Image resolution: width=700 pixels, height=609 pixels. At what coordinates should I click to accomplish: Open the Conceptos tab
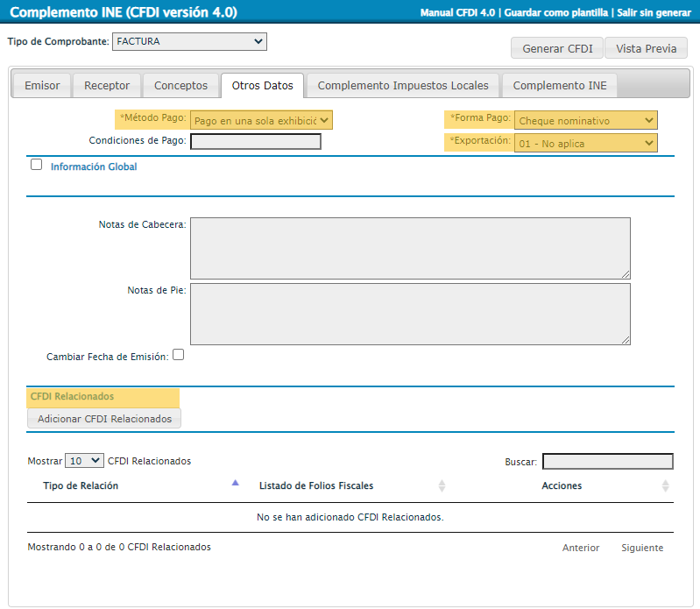tap(180, 85)
